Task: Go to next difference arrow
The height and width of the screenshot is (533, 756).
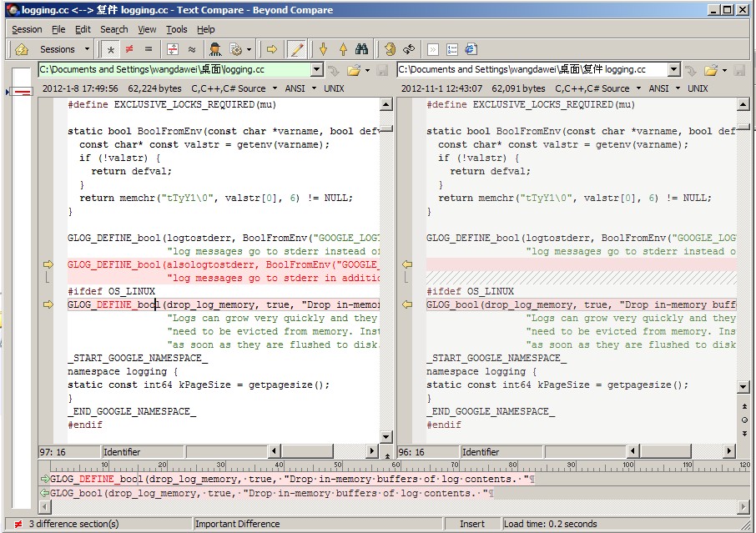Action: pos(323,49)
